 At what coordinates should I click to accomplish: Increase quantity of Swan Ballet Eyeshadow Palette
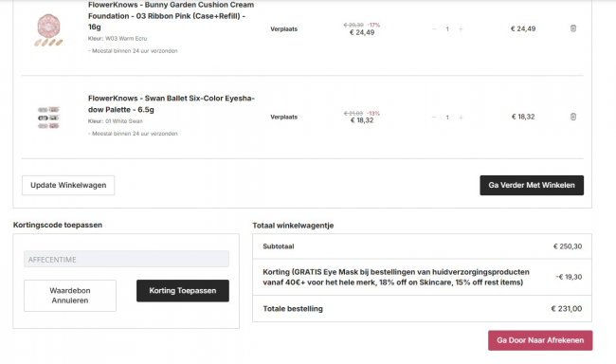click(461, 118)
